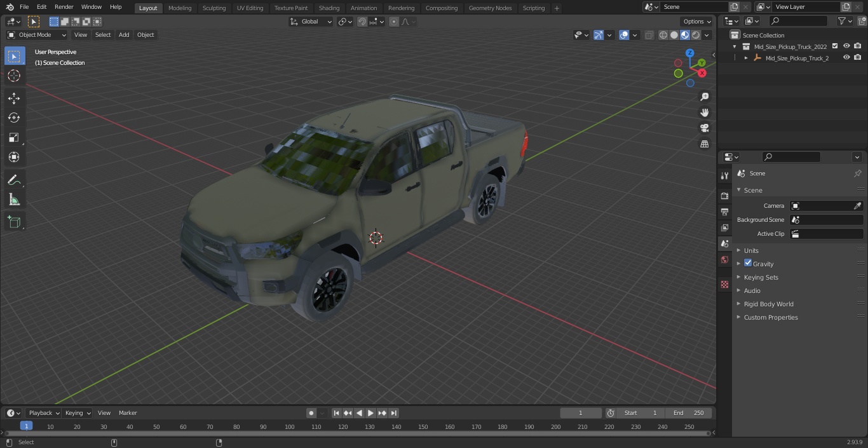The height and width of the screenshot is (448, 868).
Task: Hide Mid_Size_Pickup_Truck_2 object with eye icon
Action: pos(846,58)
